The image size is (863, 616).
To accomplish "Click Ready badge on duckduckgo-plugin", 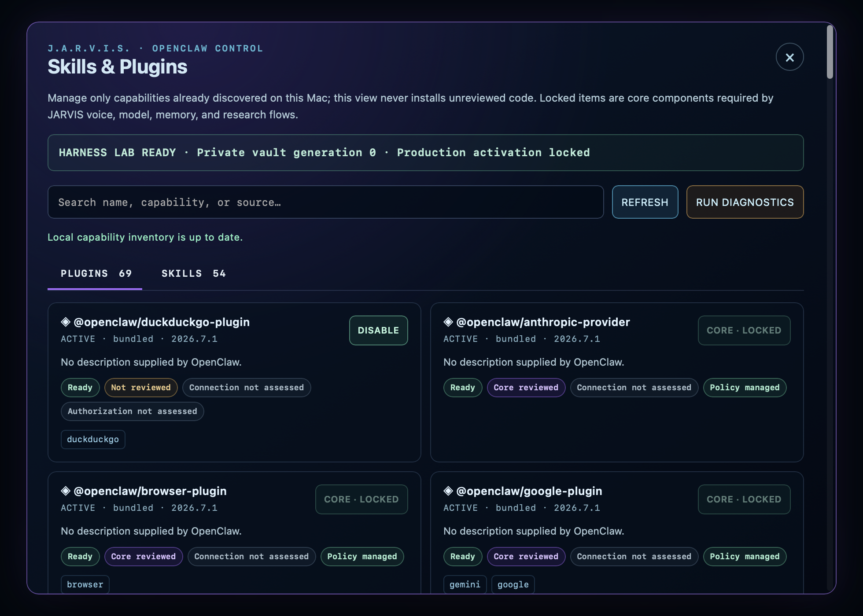I will point(80,388).
